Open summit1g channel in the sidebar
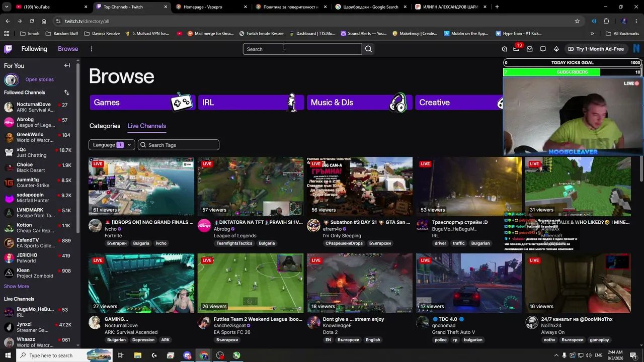644x362 pixels. (39, 183)
